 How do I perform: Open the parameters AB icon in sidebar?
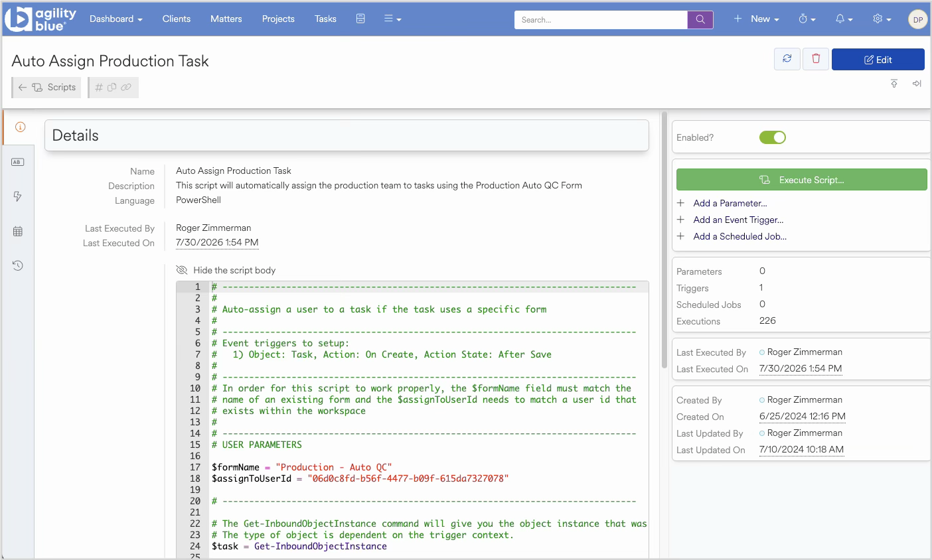(x=18, y=162)
